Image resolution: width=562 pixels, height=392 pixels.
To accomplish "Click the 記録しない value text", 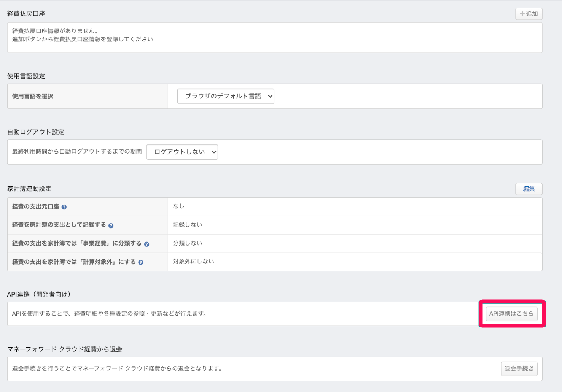I will (x=188, y=225).
